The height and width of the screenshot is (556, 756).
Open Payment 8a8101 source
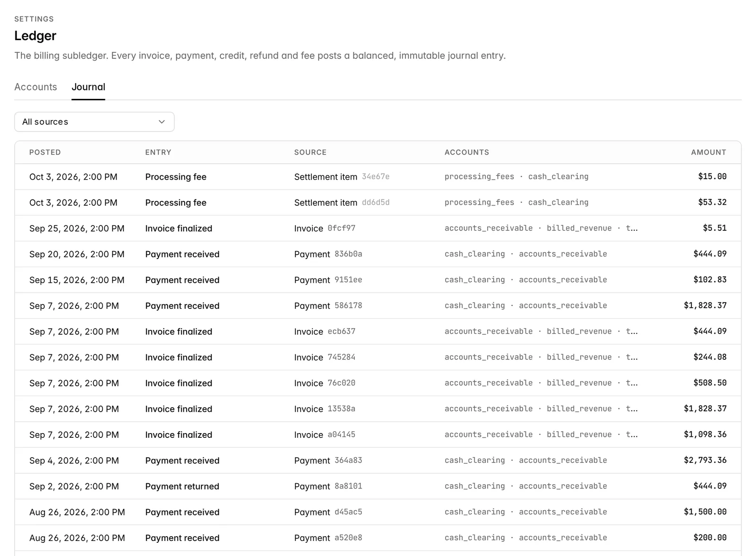click(x=328, y=486)
